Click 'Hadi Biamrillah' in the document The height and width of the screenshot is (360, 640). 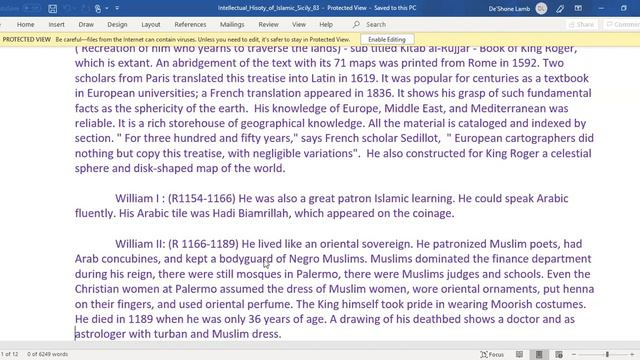coord(251,213)
